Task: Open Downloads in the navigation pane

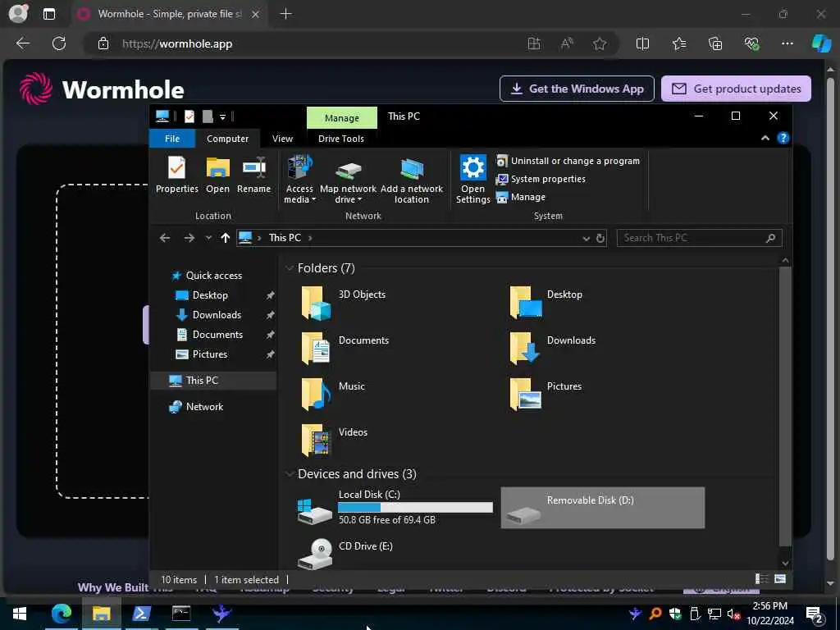Action: [217, 315]
